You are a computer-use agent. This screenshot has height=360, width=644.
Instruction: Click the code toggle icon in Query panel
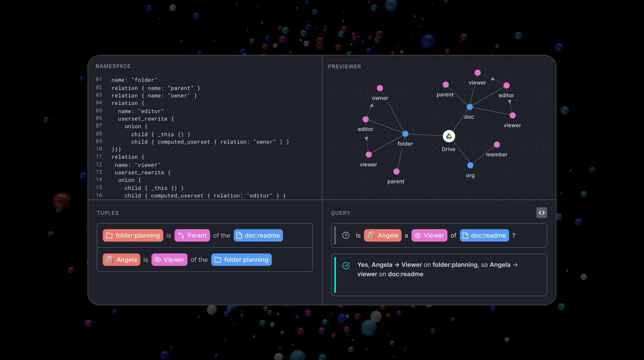click(x=541, y=213)
